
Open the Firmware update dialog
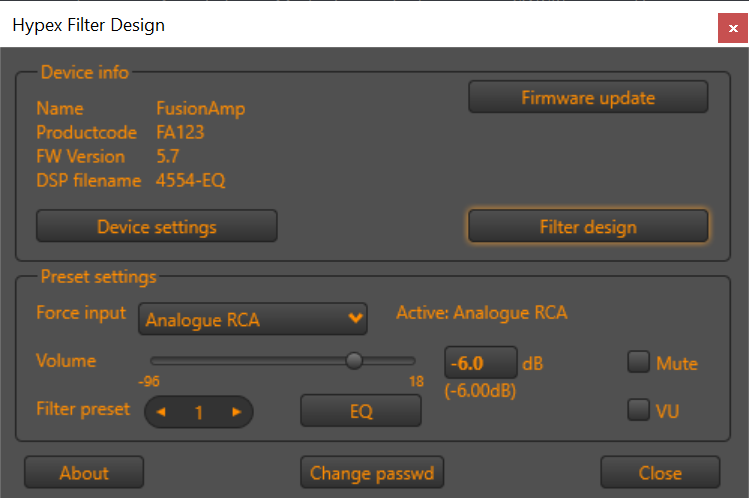coord(588,97)
